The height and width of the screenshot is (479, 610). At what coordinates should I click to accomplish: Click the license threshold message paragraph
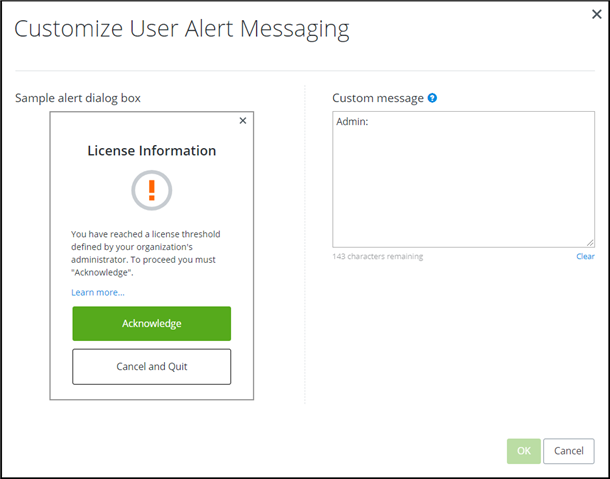tap(146, 253)
